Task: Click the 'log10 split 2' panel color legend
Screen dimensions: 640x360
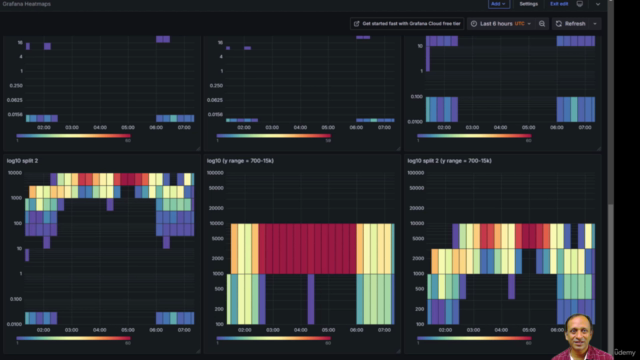Action: 73,339
